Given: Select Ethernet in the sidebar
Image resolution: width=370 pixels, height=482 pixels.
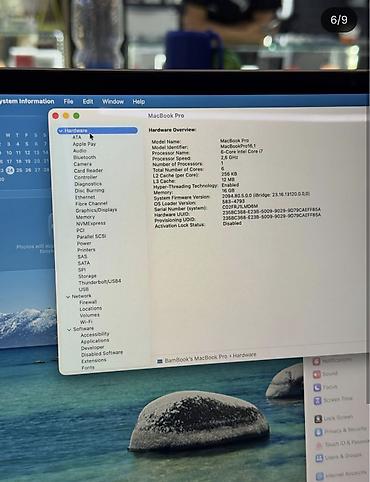Looking at the screenshot, I should (x=85, y=197).
